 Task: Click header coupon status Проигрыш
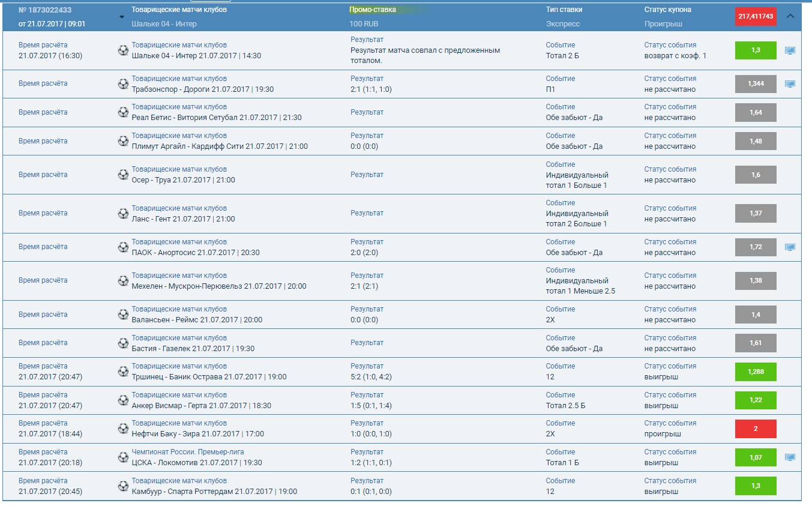click(663, 24)
